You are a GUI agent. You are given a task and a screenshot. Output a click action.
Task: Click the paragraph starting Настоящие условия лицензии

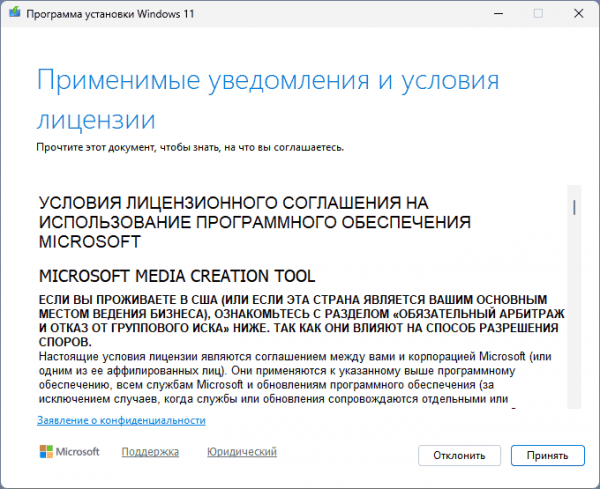[x=295, y=378]
